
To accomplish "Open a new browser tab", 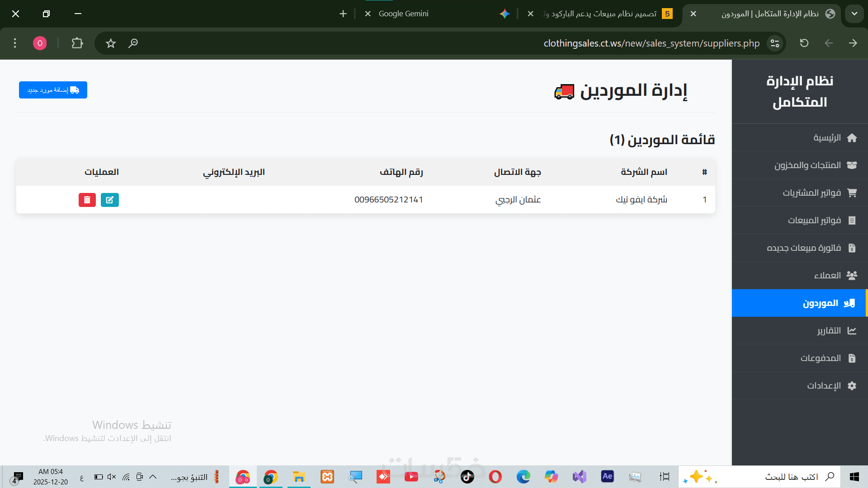I will 343,14.
